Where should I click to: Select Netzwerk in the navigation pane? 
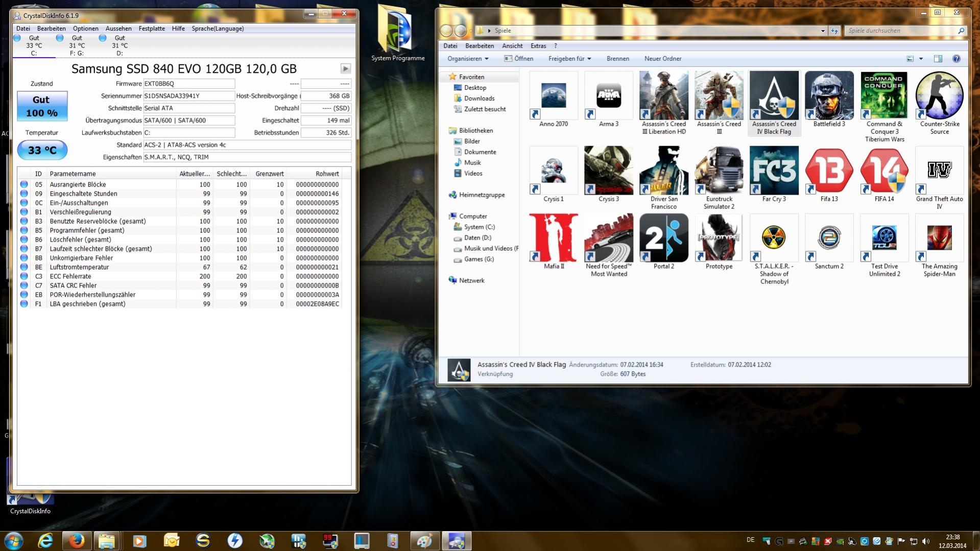tap(471, 281)
